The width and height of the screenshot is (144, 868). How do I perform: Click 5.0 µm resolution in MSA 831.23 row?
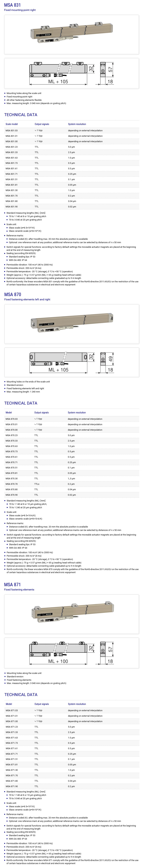tap(71, 147)
